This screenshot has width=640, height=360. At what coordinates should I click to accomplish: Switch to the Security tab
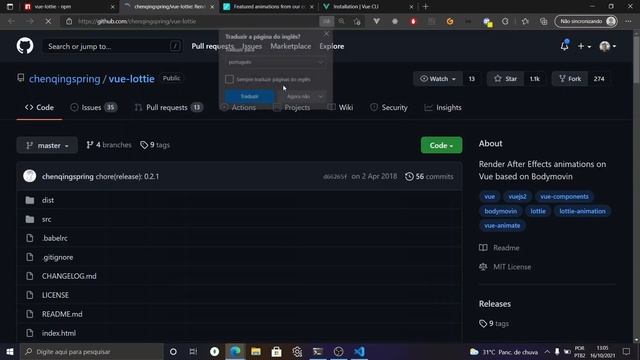[389, 108]
